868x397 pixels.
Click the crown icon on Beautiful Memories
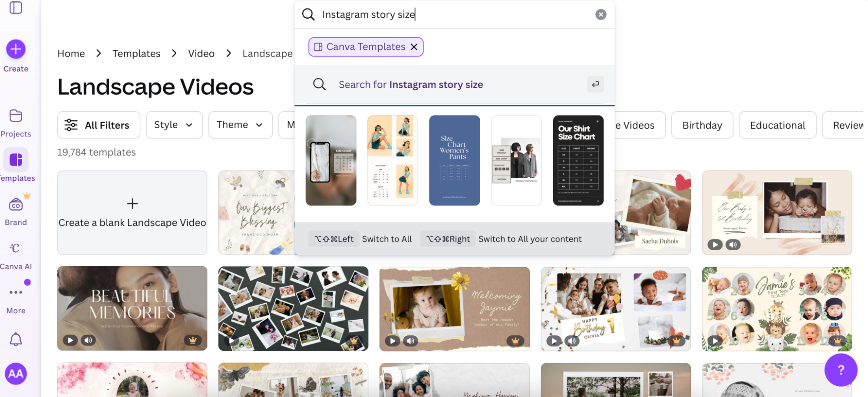pos(192,340)
